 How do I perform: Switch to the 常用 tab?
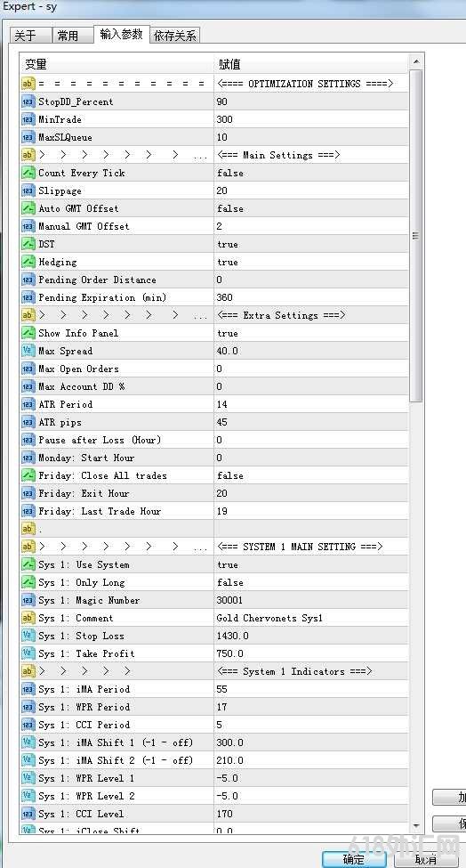click(68, 36)
